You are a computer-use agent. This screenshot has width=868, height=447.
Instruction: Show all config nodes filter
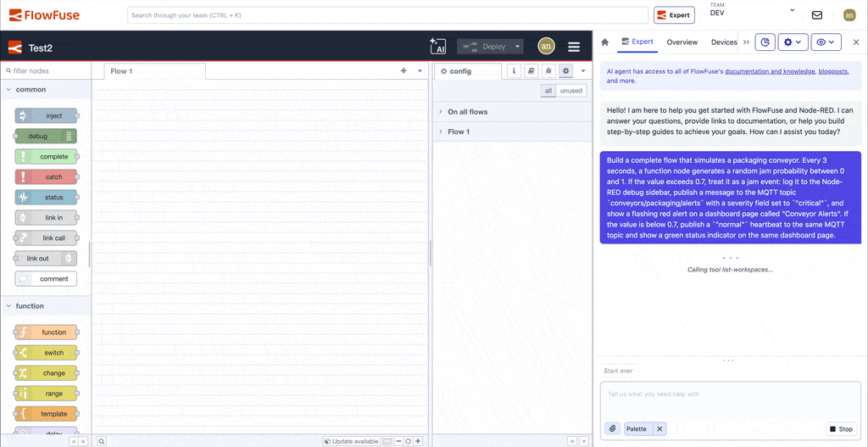[x=548, y=91]
